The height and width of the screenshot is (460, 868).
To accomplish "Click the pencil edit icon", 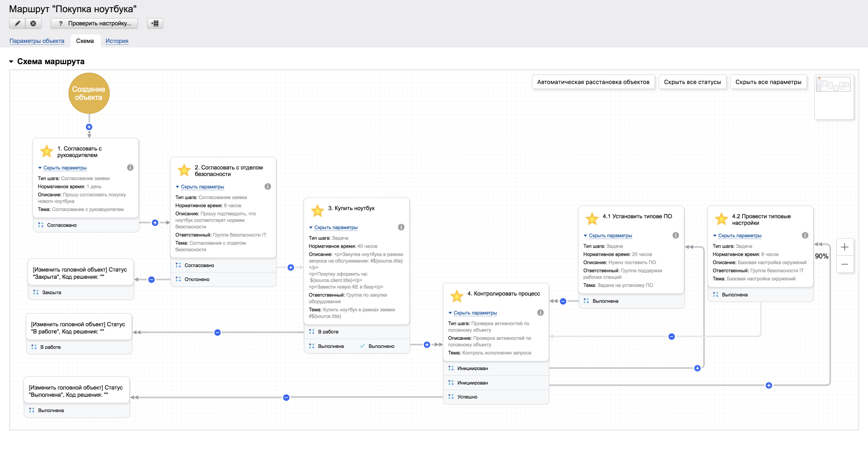I will tap(17, 23).
